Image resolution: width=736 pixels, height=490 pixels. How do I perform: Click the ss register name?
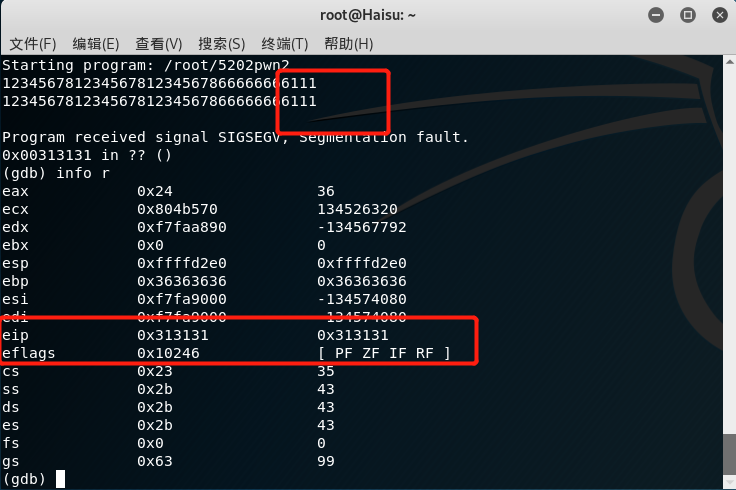(10, 390)
